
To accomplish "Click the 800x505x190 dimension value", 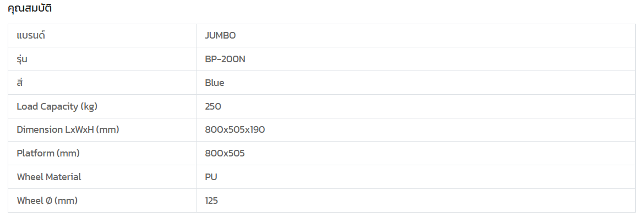I will (x=235, y=130).
